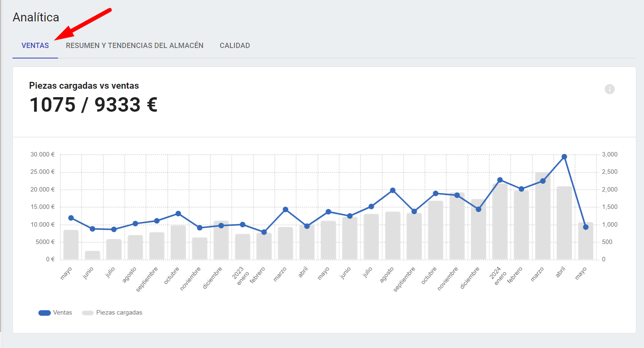The width and height of the screenshot is (644, 348).
Task: Toggle the Piezas cargadas legend series
Action: 112,313
